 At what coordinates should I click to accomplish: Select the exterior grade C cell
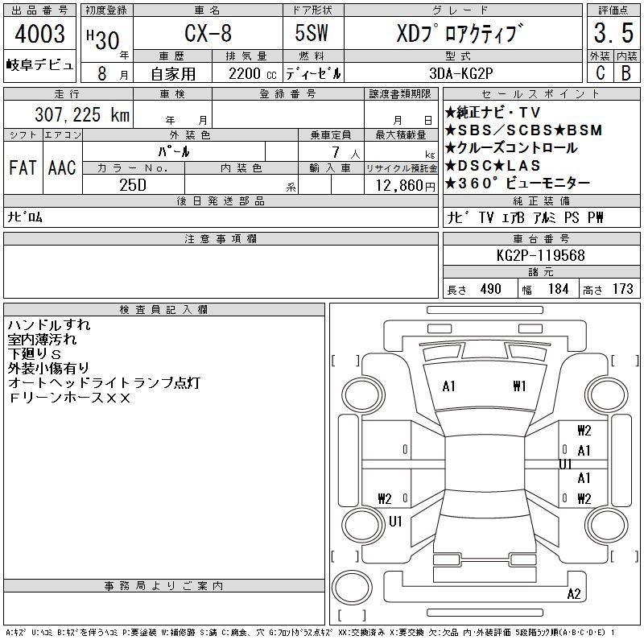coord(599,72)
